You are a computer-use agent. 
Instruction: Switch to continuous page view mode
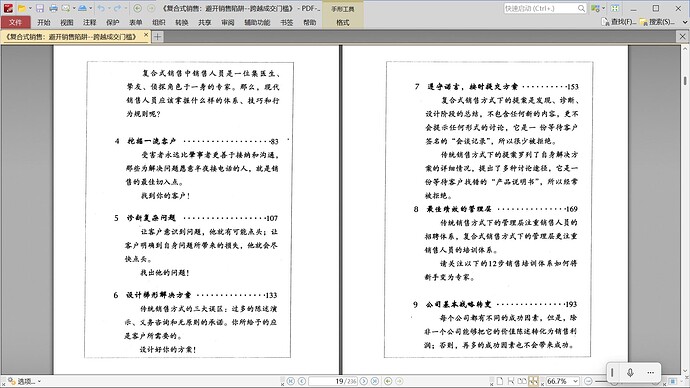[x=511, y=381]
